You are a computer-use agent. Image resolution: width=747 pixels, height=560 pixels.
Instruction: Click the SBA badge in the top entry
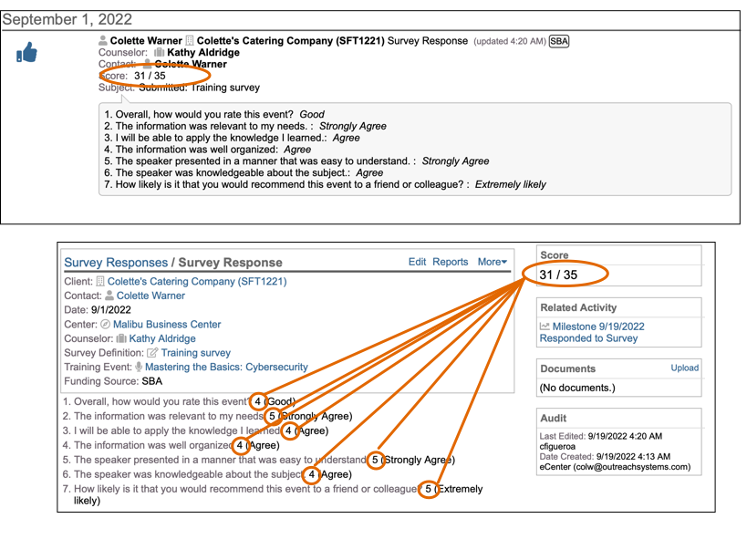559,41
